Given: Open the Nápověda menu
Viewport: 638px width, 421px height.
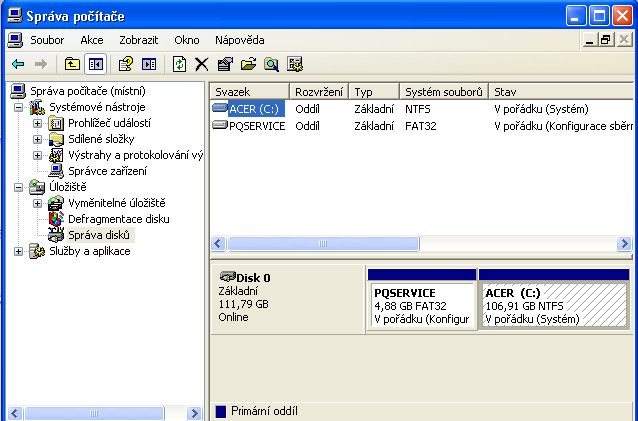Looking at the screenshot, I should tap(240, 40).
